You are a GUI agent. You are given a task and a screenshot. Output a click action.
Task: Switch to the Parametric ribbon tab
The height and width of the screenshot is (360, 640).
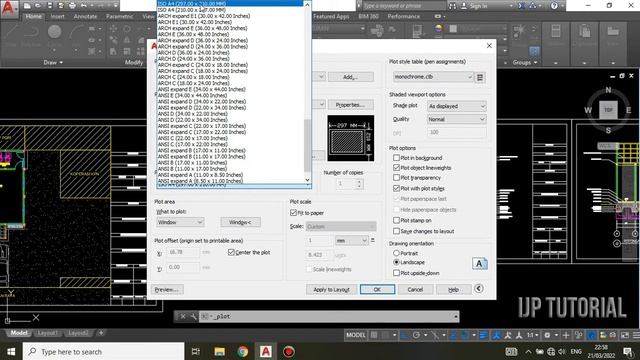[x=120, y=16]
